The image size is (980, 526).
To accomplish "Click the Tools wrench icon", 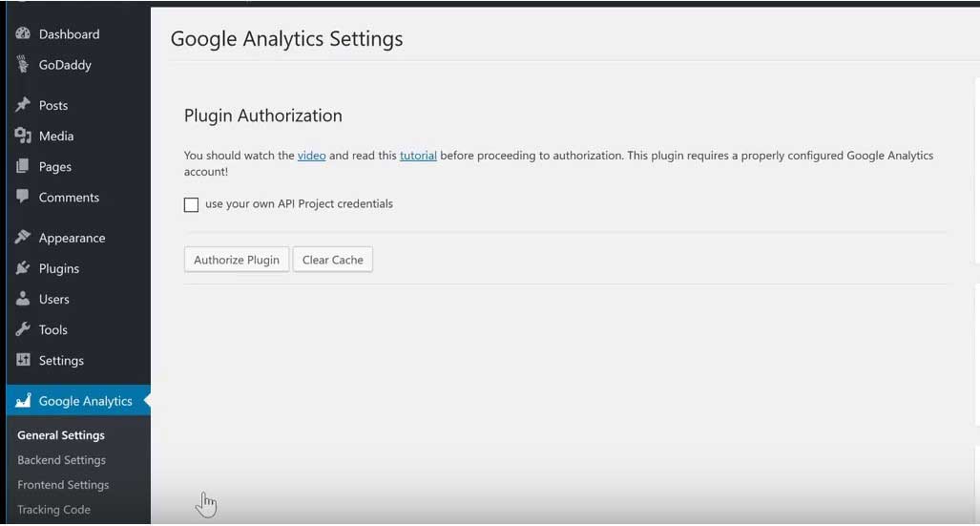I will click(23, 329).
